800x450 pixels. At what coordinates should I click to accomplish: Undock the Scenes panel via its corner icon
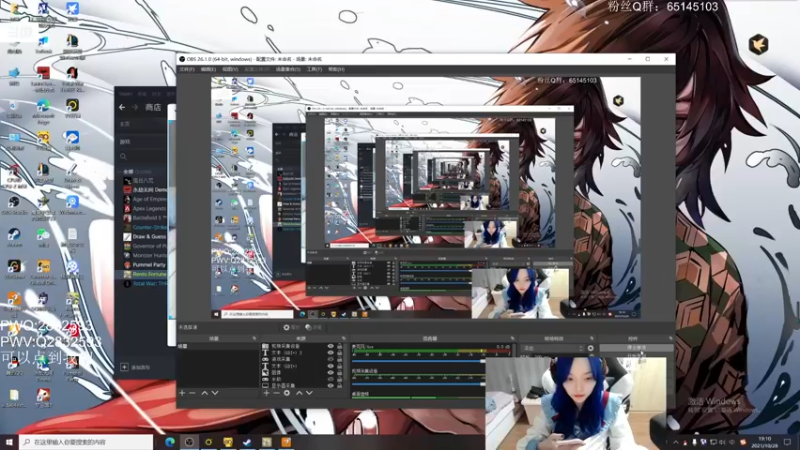pyautogui.click(x=254, y=338)
